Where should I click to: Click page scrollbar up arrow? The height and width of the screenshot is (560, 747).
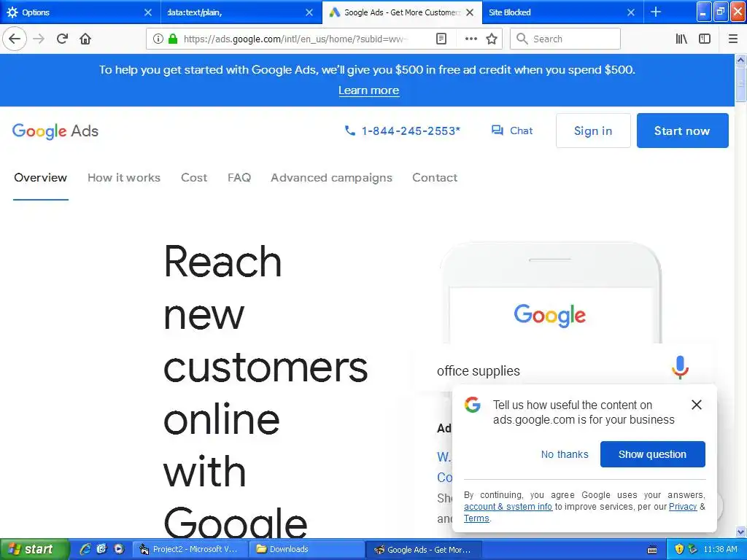[741, 60]
